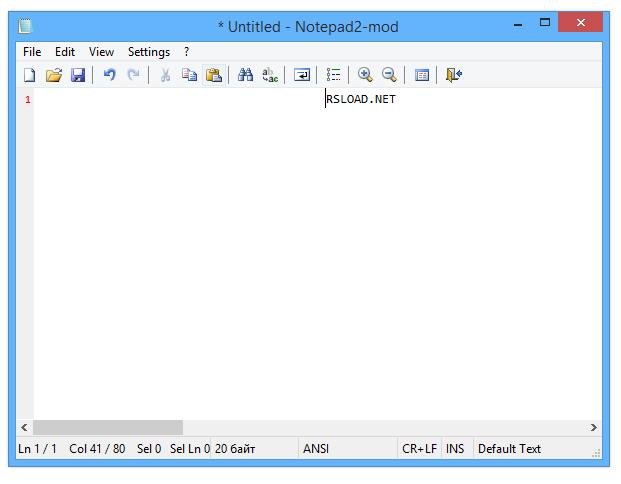Click the New document toolbar icon
The height and width of the screenshot is (484, 621).
click(30, 75)
